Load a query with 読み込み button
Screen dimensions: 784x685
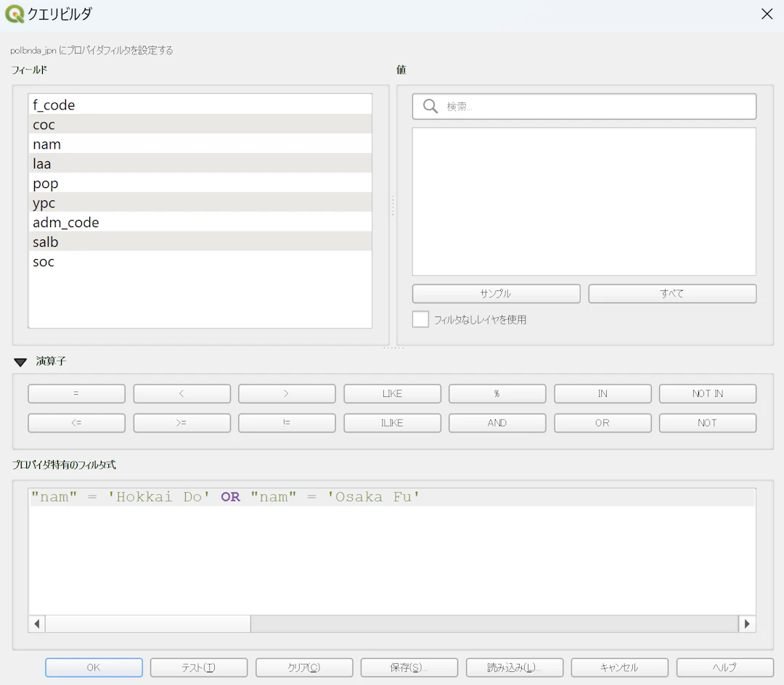tap(515, 667)
